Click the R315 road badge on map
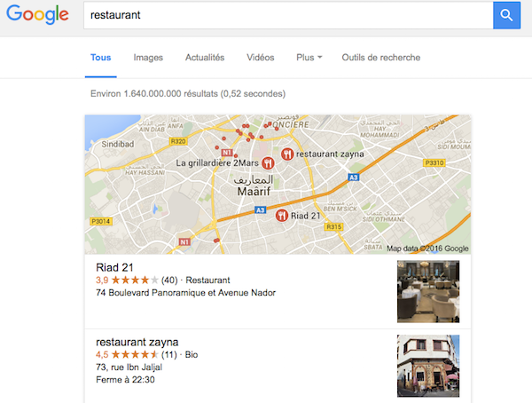Screen dimensions: 532x403 click(334, 226)
